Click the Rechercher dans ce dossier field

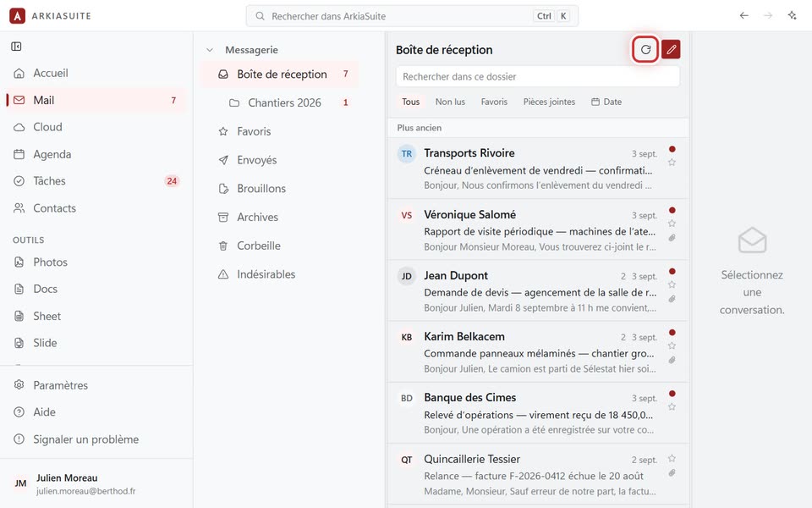pyautogui.click(x=538, y=77)
